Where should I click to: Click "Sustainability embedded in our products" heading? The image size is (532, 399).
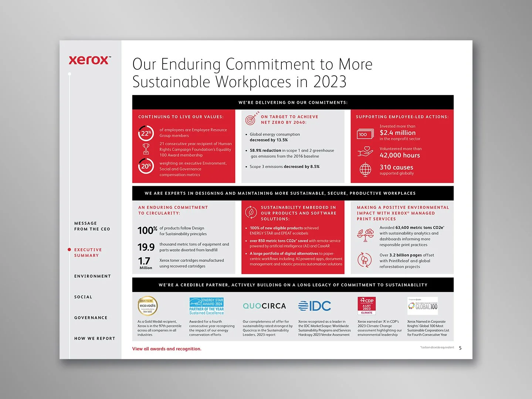click(298, 213)
